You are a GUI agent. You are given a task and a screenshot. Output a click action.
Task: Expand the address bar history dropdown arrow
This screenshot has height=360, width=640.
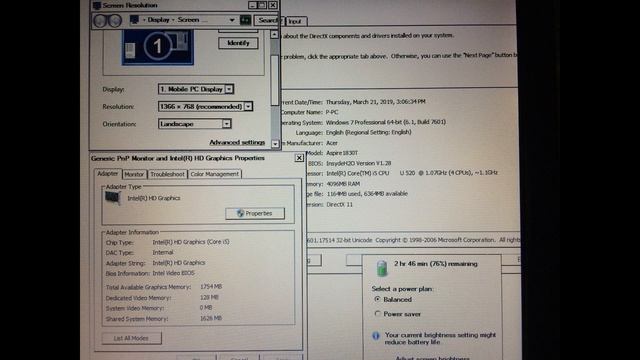(232, 20)
